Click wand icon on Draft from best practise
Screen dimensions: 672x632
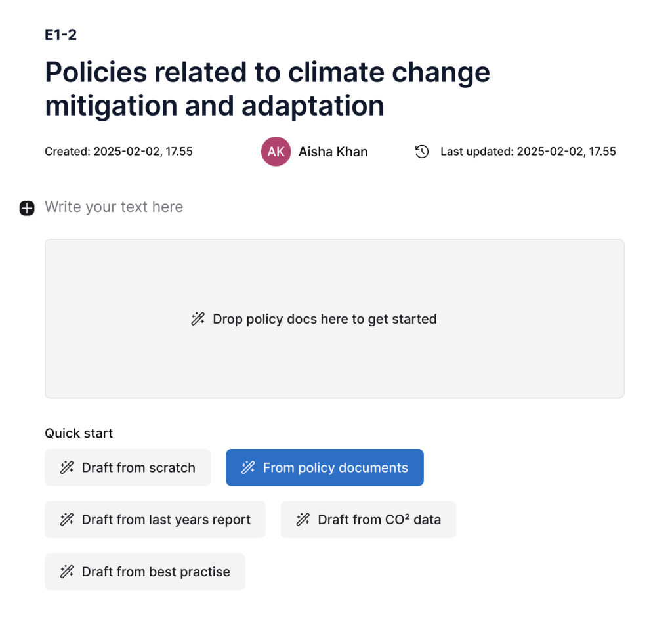[67, 572]
